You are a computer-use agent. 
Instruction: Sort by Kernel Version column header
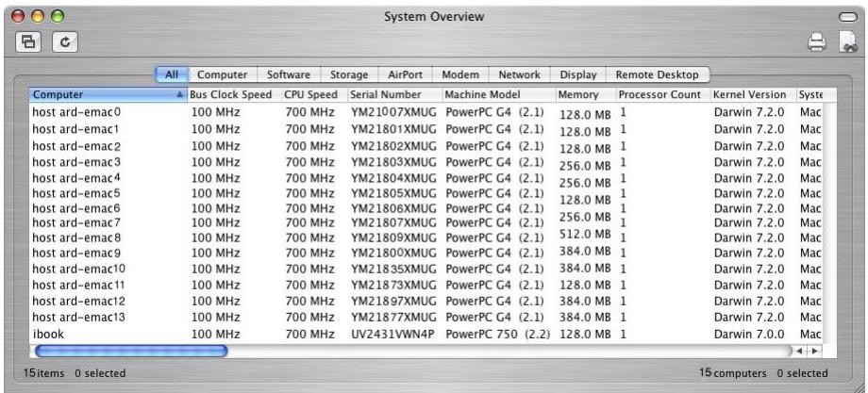point(754,94)
